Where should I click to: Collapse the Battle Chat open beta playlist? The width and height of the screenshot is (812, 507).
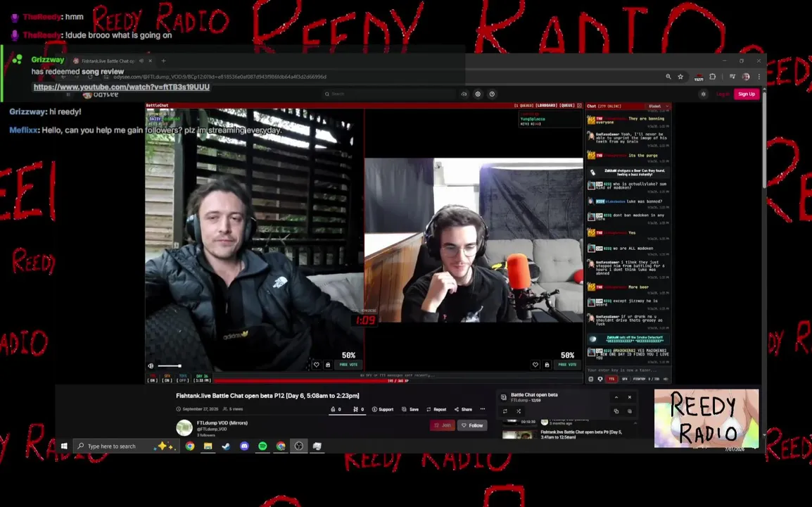[x=616, y=397]
